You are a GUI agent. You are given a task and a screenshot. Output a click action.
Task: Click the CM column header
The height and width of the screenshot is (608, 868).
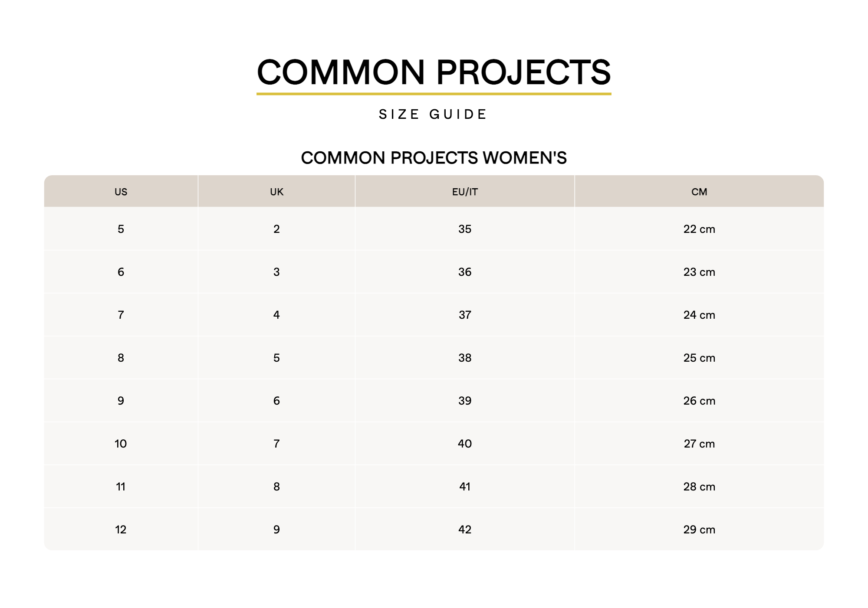[x=699, y=192]
